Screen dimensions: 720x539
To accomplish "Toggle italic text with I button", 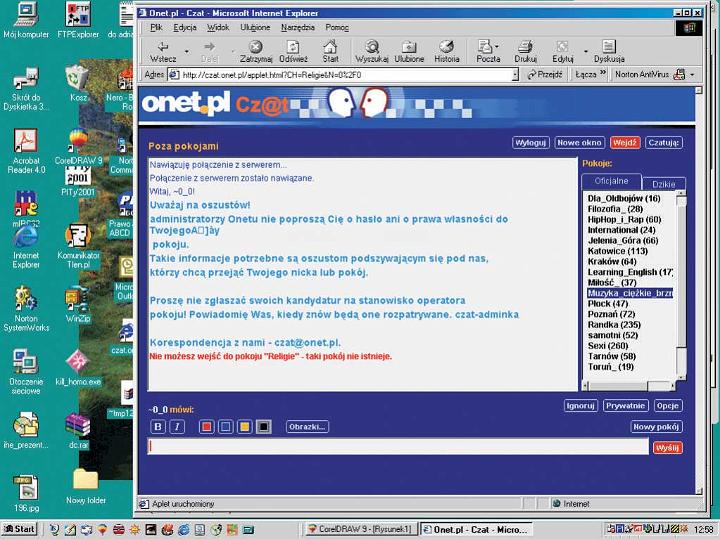I will point(177,427).
